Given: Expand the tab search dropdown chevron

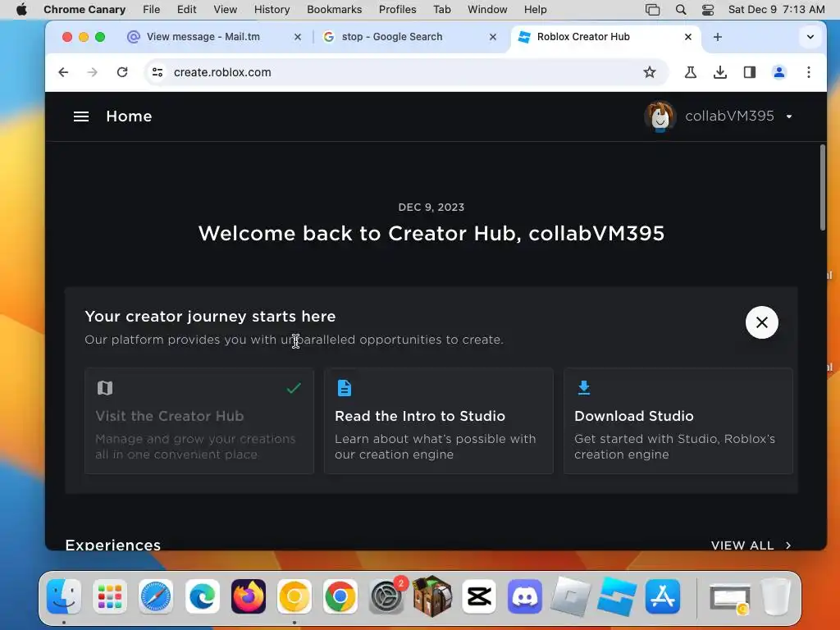Looking at the screenshot, I should [x=810, y=37].
